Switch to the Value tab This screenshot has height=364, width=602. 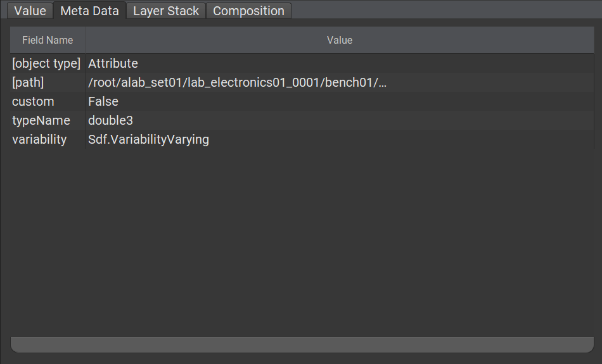(30, 11)
